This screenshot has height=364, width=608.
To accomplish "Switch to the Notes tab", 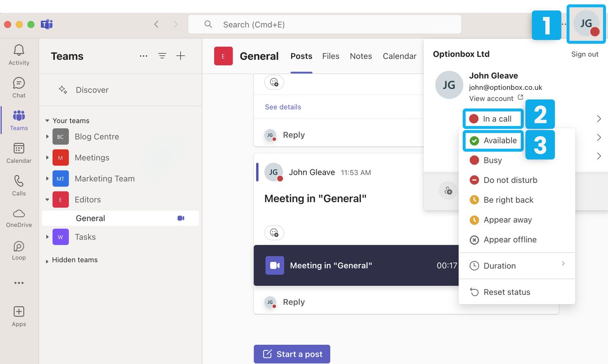I will (x=361, y=56).
